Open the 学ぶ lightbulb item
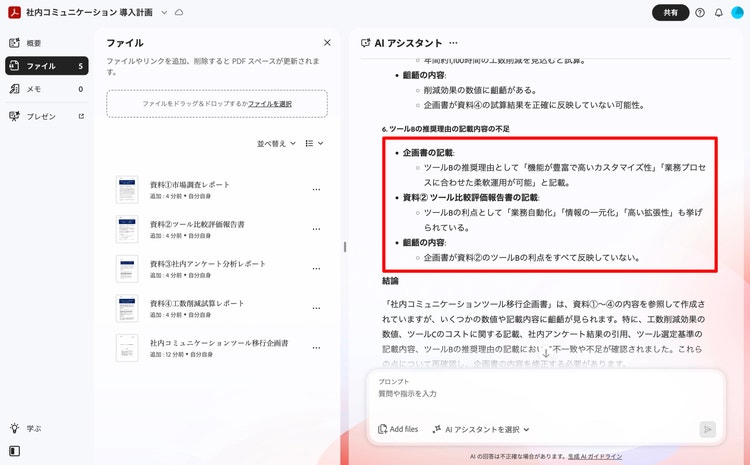The height and width of the screenshot is (465, 750). point(25,428)
